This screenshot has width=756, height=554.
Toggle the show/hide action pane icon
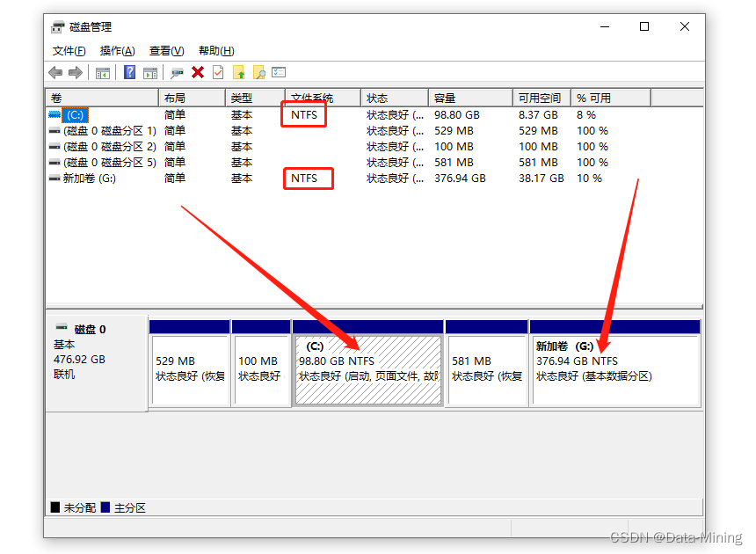pyautogui.click(x=150, y=73)
